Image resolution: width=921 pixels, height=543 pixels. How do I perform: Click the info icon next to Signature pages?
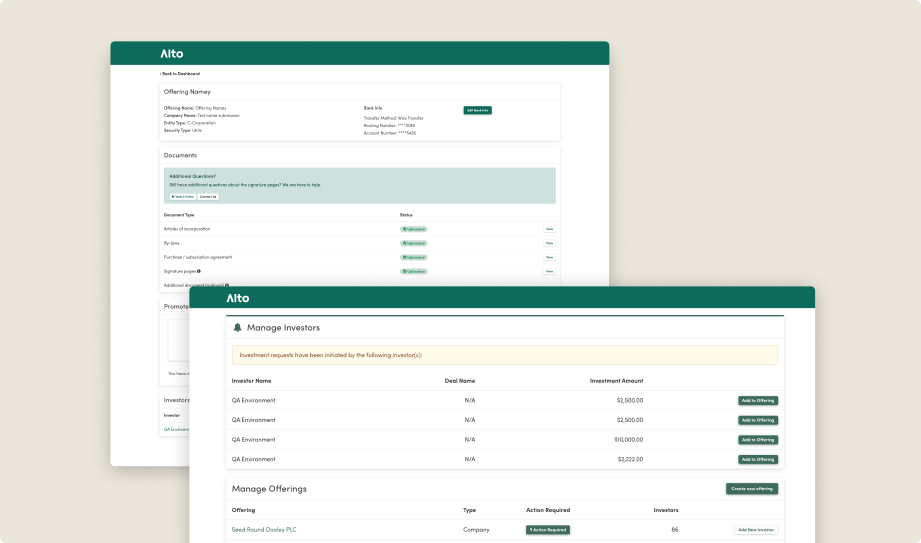coord(199,271)
